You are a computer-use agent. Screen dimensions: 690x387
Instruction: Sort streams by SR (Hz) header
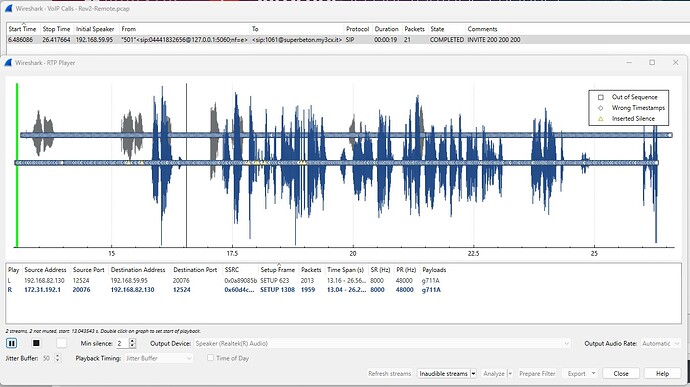point(380,270)
